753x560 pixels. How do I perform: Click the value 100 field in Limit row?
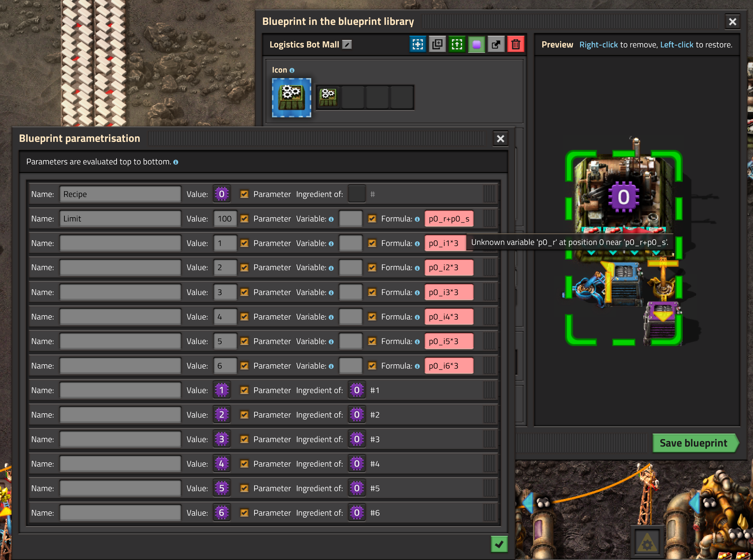pyautogui.click(x=225, y=219)
